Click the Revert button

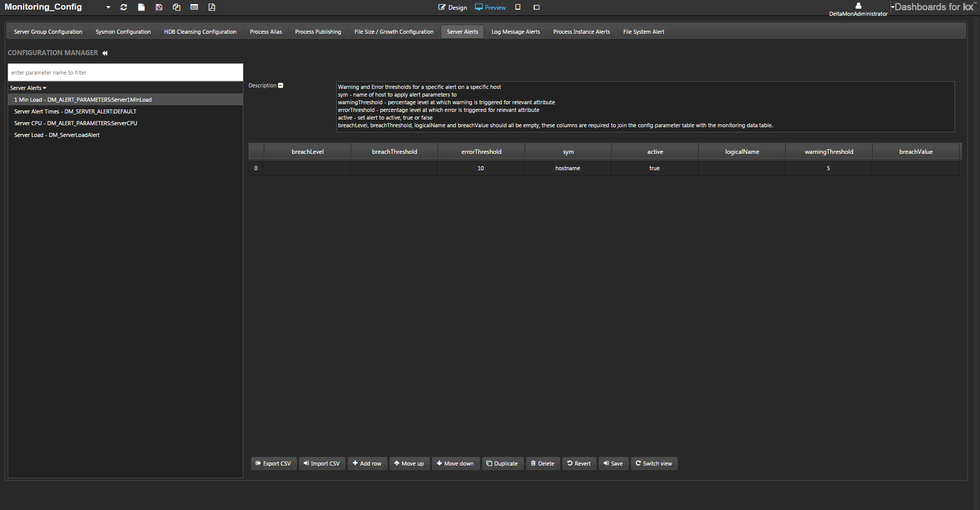[579, 463]
